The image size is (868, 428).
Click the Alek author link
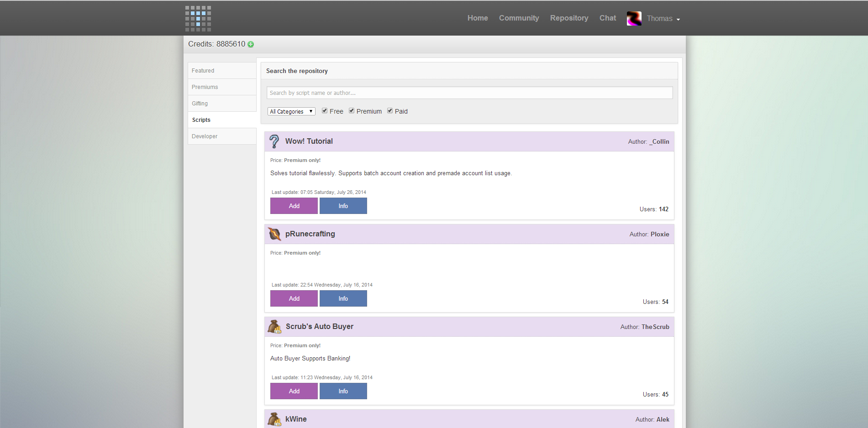click(663, 419)
